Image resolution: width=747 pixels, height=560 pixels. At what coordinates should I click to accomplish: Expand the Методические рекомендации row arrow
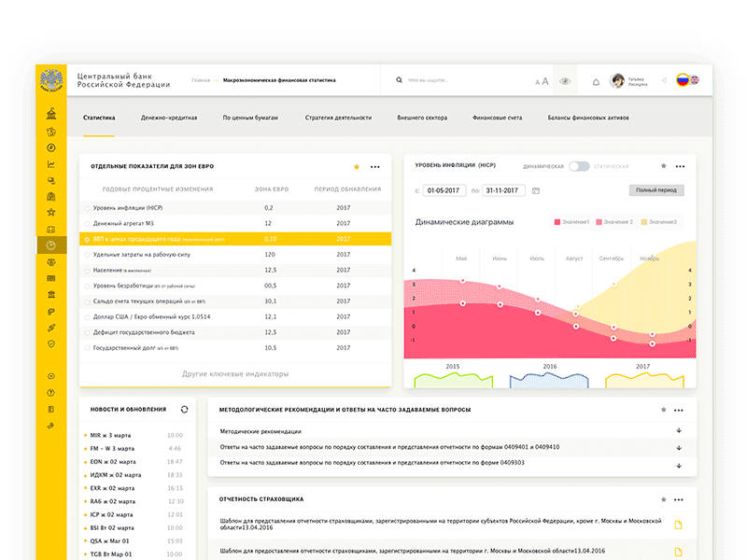[x=679, y=431]
